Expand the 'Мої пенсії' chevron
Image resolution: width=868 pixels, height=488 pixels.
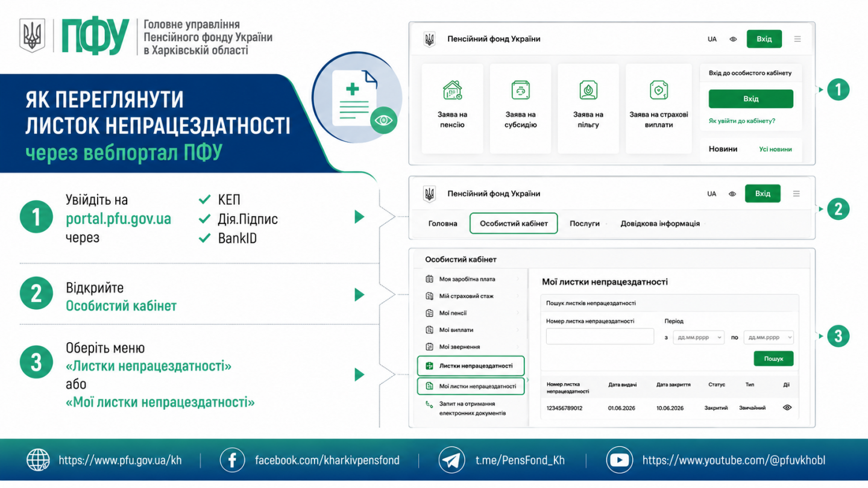[518, 313]
